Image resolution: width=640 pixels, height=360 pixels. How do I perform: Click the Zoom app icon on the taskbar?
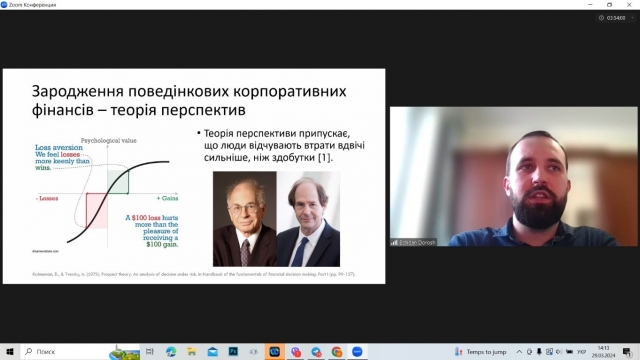pyautogui.click(x=357, y=351)
